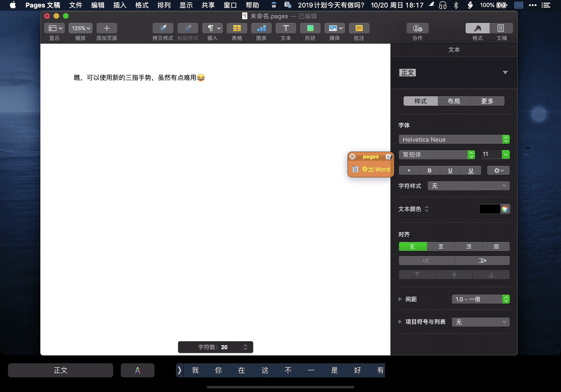The width and height of the screenshot is (561, 392).
Task: Open the 字符样式 character style dropdown
Action: [468, 186]
